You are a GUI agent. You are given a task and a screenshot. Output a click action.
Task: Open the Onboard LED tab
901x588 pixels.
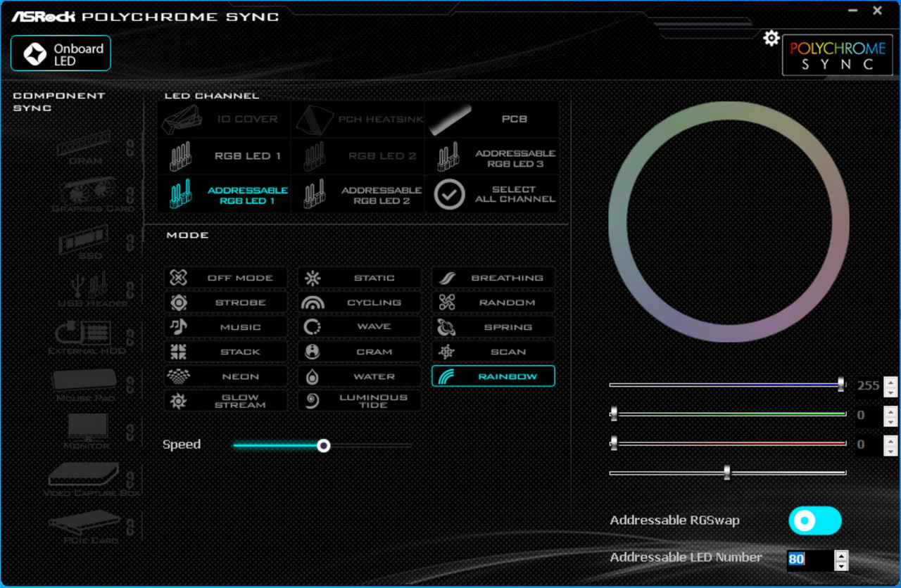[61, 53]
